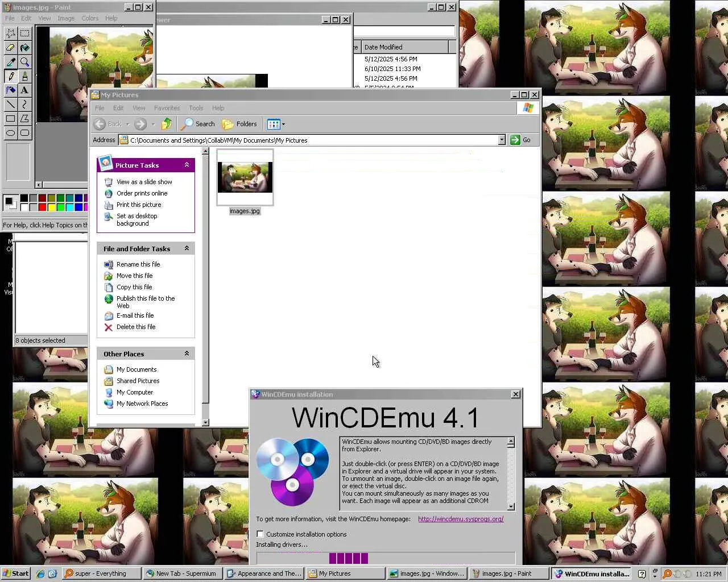728x582 pixels.
Task: Click View as a slide show
Action: 144,182
